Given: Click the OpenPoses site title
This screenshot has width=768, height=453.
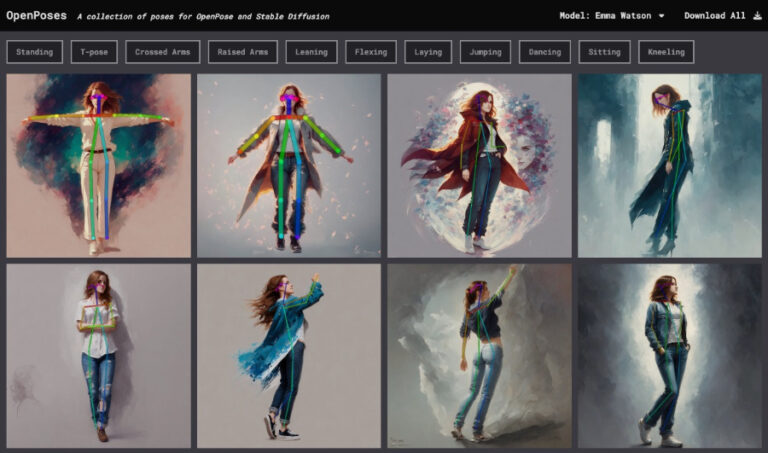Looking at the screenshot, I should point(36,16).
